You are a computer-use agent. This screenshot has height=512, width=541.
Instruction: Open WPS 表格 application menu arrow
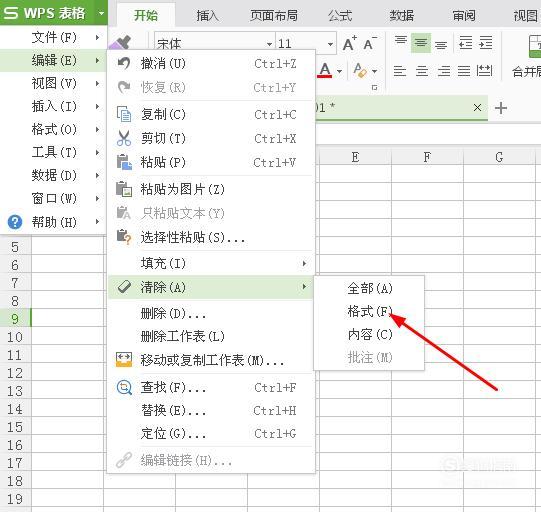coord(101,13)
